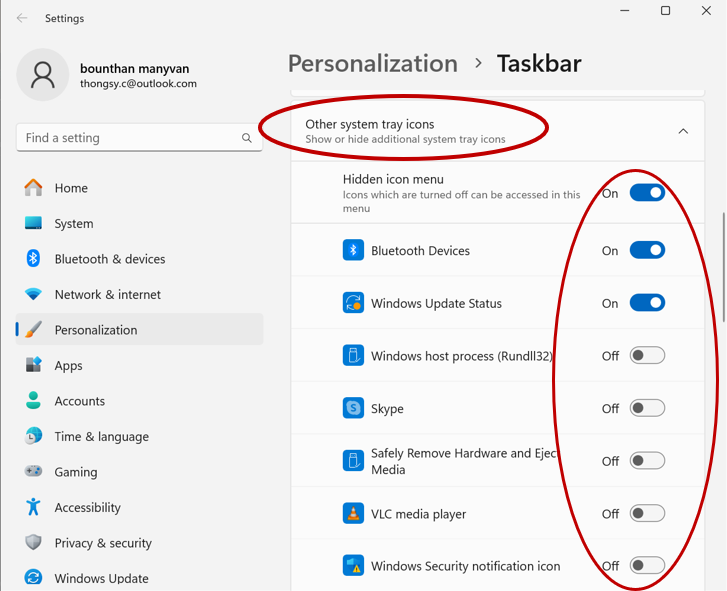Enable the Skype tray icon toggle

pos(647,408)
